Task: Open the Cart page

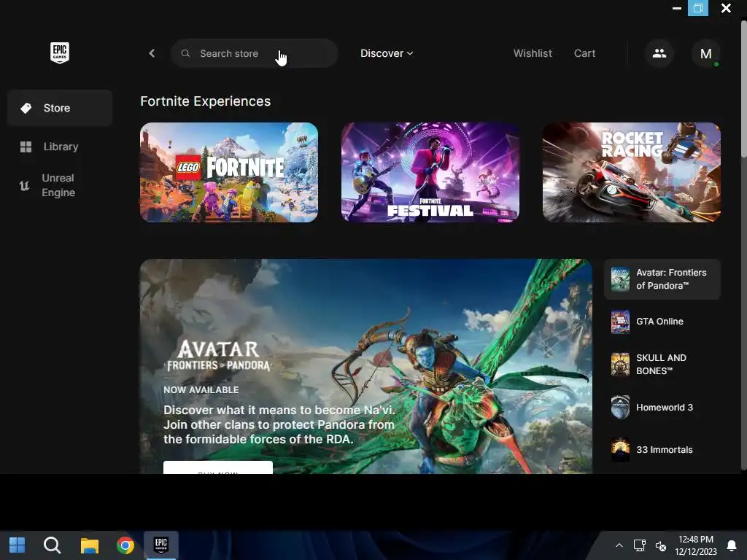Action: pos(584,53)
